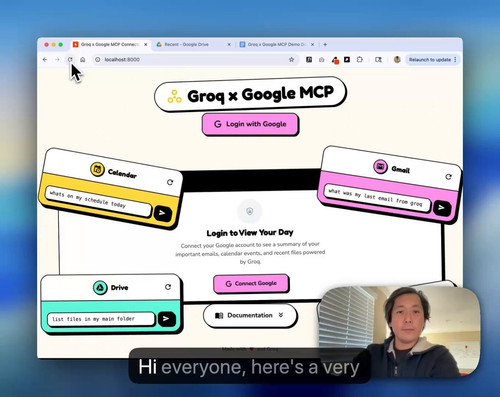Click the yellow Calendar icon

[97, 169]
